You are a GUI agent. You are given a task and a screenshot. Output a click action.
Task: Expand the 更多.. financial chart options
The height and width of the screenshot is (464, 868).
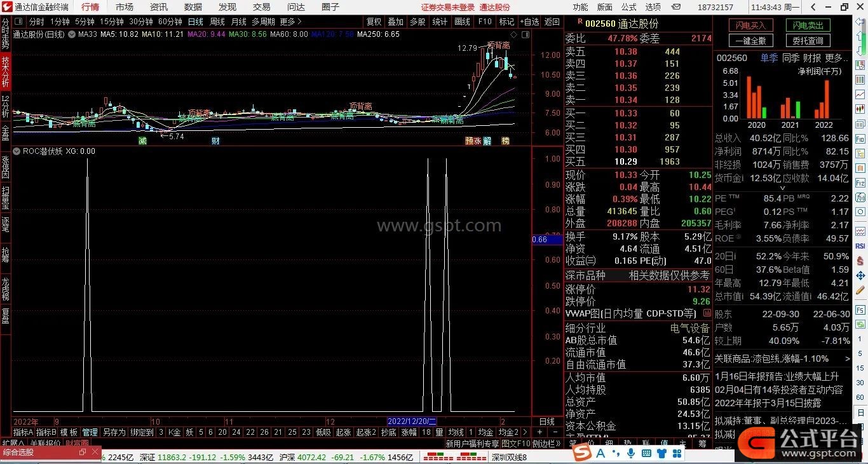837,58
